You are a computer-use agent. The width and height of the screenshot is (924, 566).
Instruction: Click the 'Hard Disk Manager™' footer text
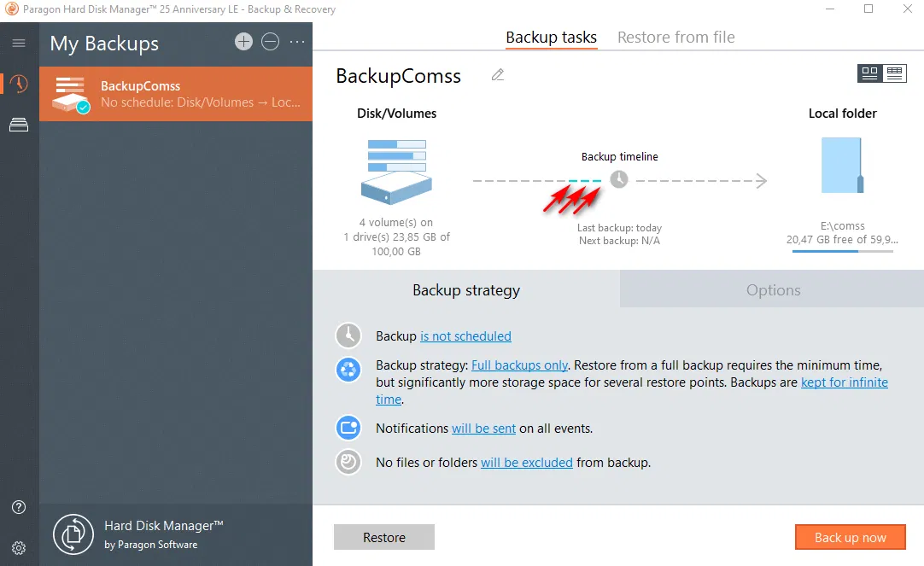pyautogui.click(x=164, y=525)
